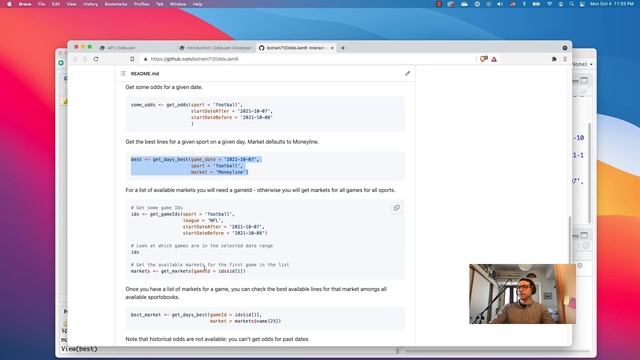Edit README.md with the pencil icon

pyautogui.click(x=407, y=73)
